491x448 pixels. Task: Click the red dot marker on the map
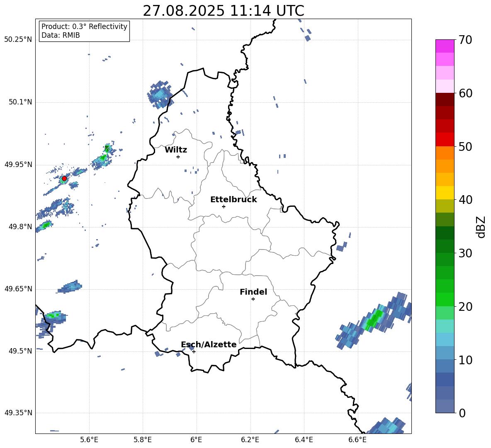[64, 179]
